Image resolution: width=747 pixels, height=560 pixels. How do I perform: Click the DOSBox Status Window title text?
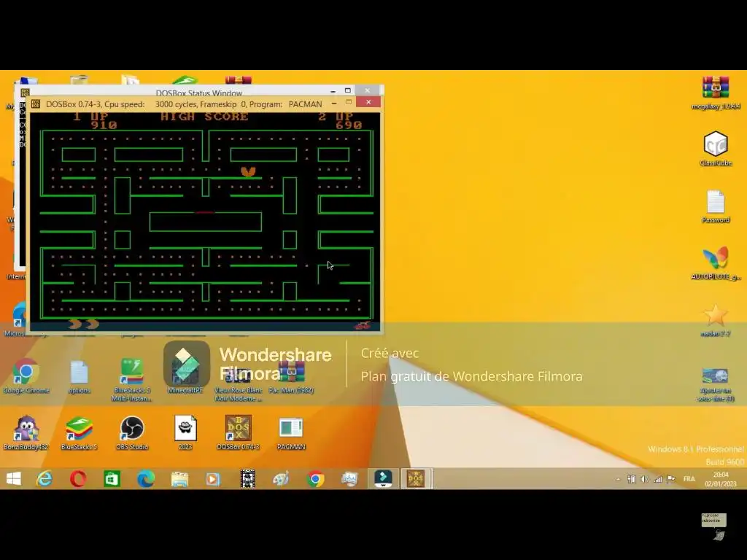click(x=198, y=93)
